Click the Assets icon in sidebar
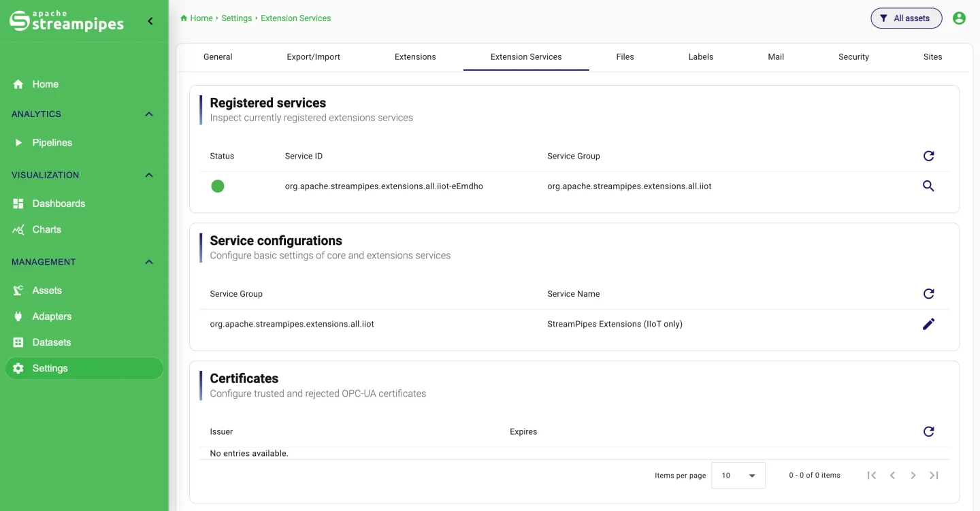980x511 pixels. 18,291
